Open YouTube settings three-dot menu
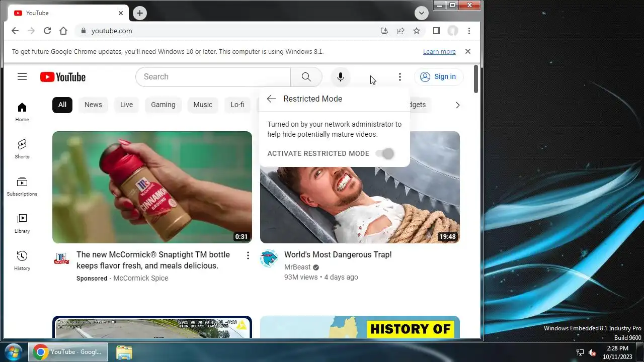 click(400, 77)
